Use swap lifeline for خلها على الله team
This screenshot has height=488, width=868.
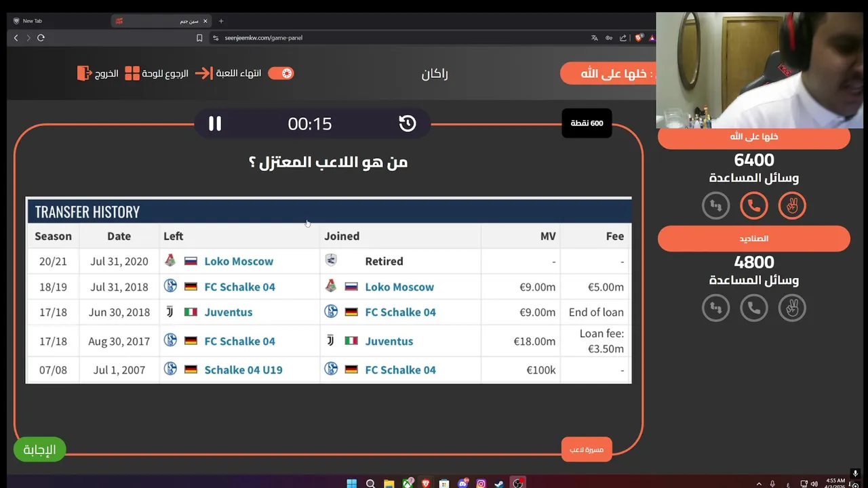pos(715,205)
